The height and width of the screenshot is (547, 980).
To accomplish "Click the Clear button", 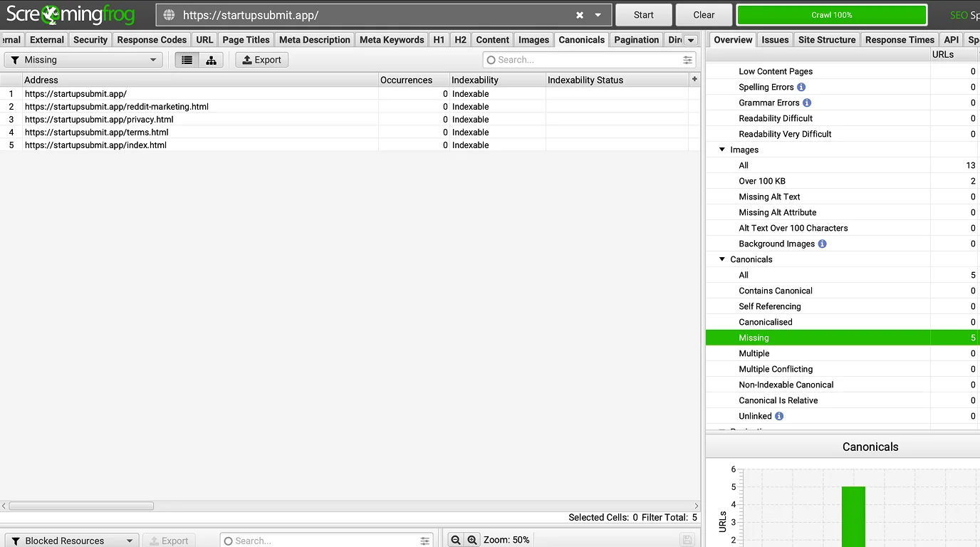I will click(704, 15).
